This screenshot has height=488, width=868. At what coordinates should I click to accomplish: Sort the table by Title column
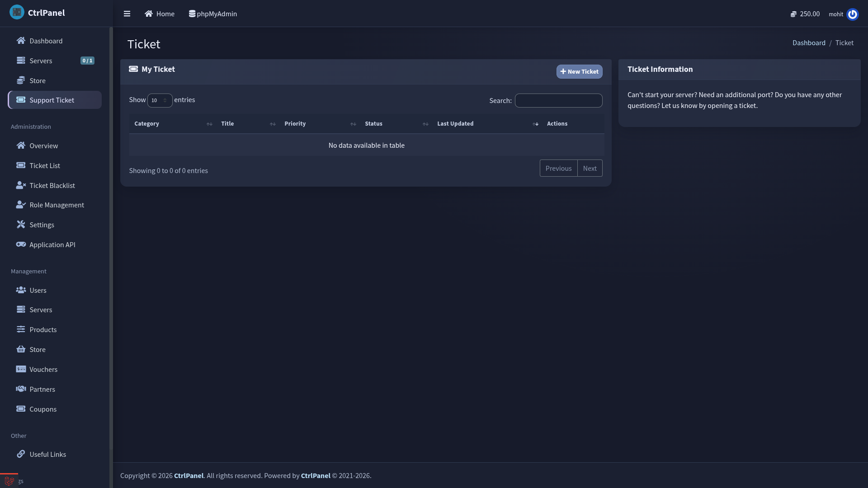pyautogui.click(x=247, y=124)
